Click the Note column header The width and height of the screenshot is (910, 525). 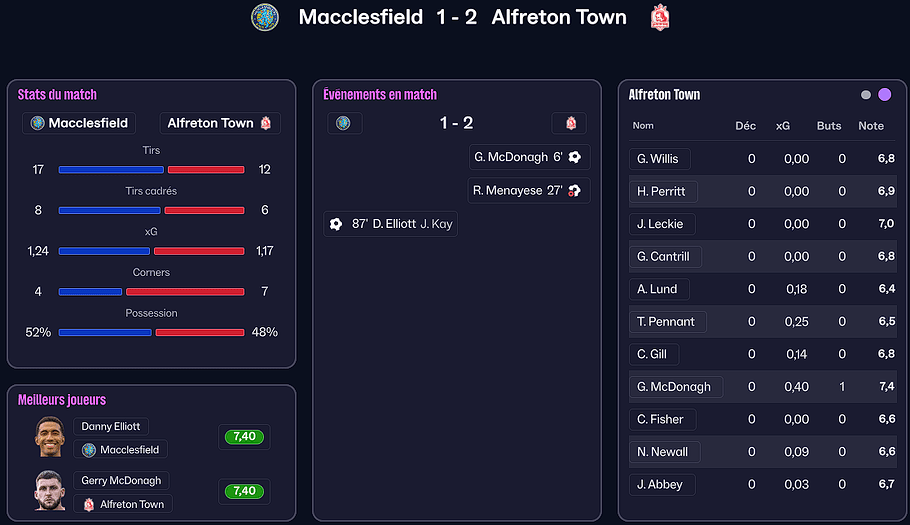(871, 126)
